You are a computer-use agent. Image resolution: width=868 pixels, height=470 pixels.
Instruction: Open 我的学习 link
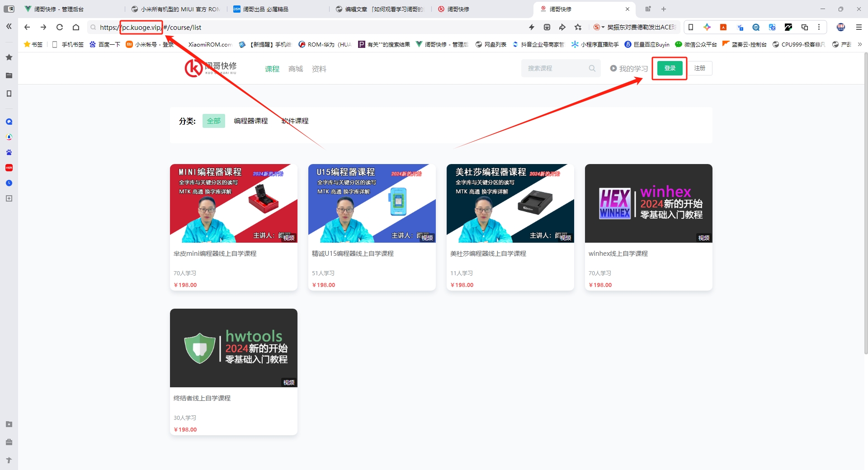pyautogui.click(x=629, y=69)
